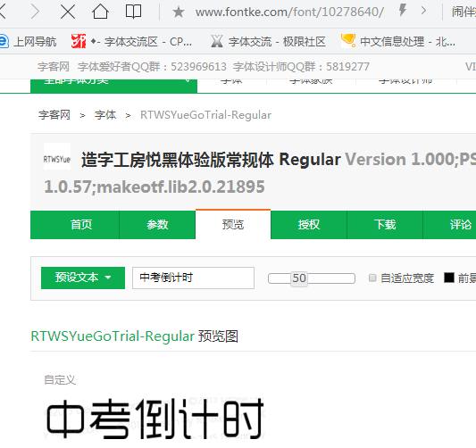Click the browser forward arrow
Viewport: 476px width, 448px height.
35,12
